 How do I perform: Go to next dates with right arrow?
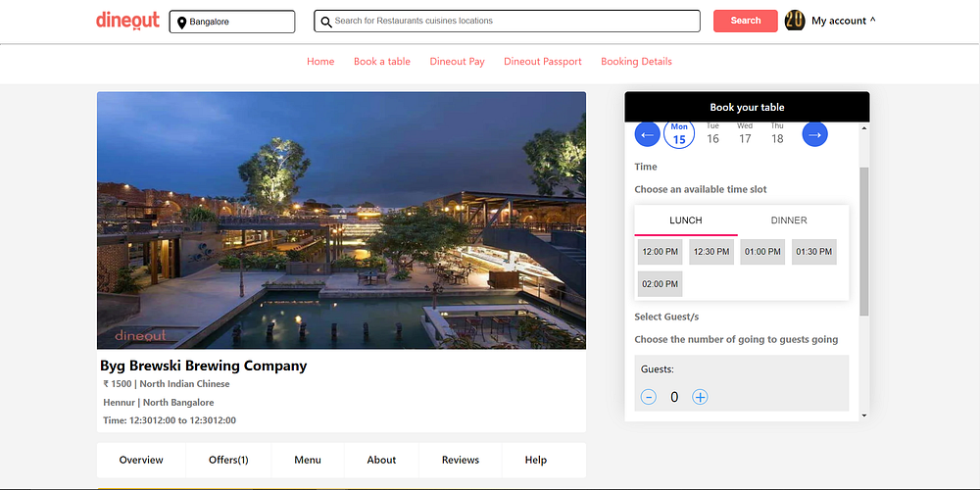[x=815, y=134]
